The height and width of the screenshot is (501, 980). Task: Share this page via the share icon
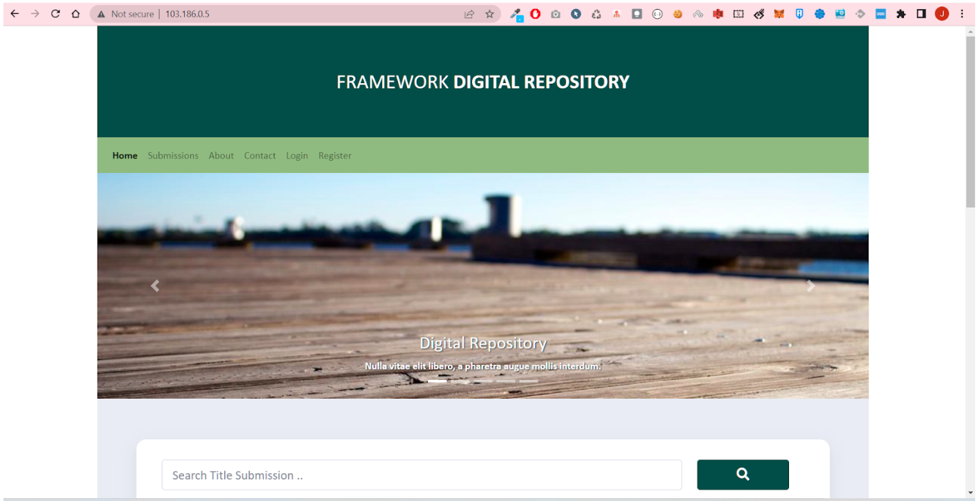point(469,14)
